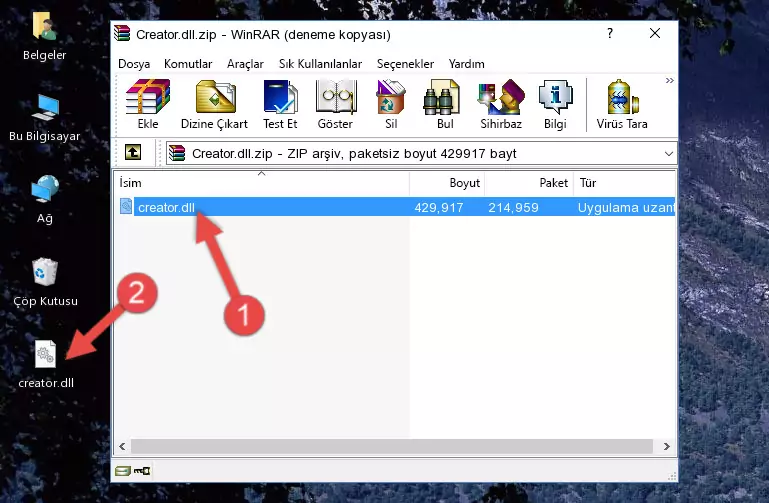The width and height of the screenshot is (769, 503).
Task: Open the Yardım menu
Action: coord(466,64)
